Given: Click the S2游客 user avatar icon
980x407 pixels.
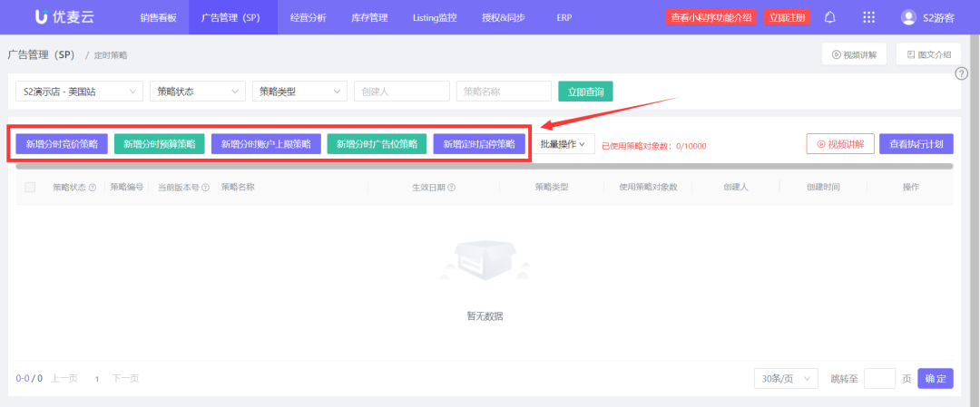Looking at the screenshot, I should click(x=908, y=17).
